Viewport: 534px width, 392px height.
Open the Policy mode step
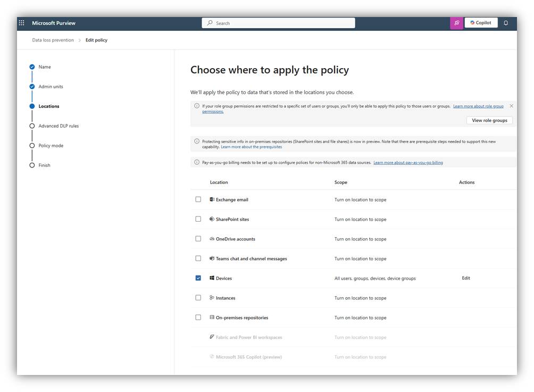point(51,145)
